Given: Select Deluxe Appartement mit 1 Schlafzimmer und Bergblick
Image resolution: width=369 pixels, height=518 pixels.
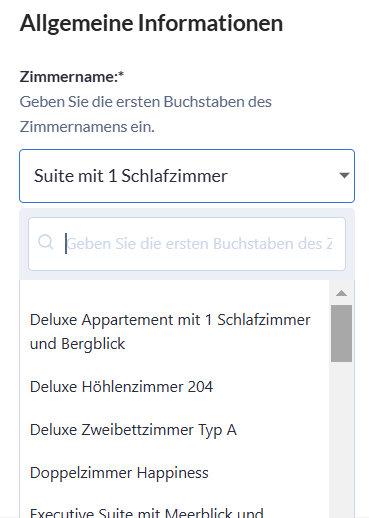Looking at the screenshot, I should click(174, 332).
